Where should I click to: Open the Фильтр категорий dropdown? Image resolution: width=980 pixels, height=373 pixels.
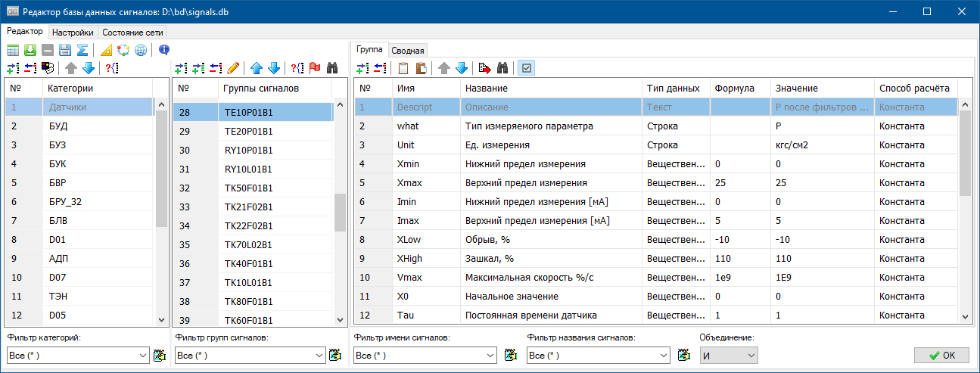[144, 356]
